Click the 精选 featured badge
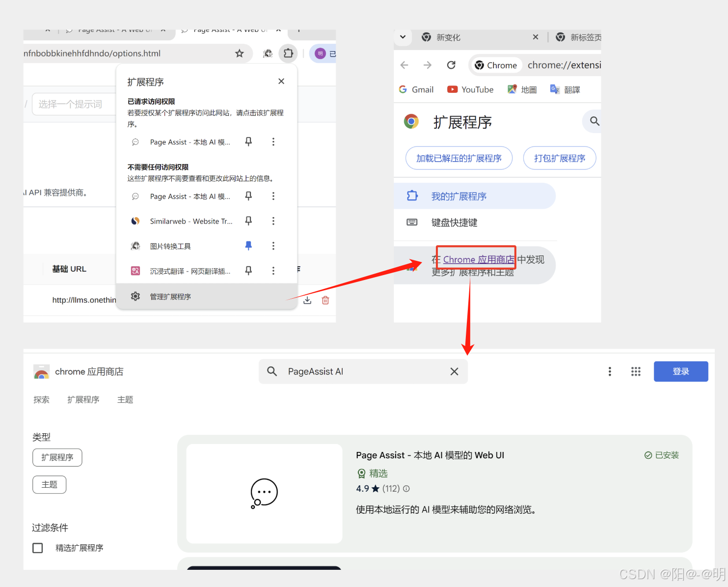728x587 pixels. pos(373,474)
